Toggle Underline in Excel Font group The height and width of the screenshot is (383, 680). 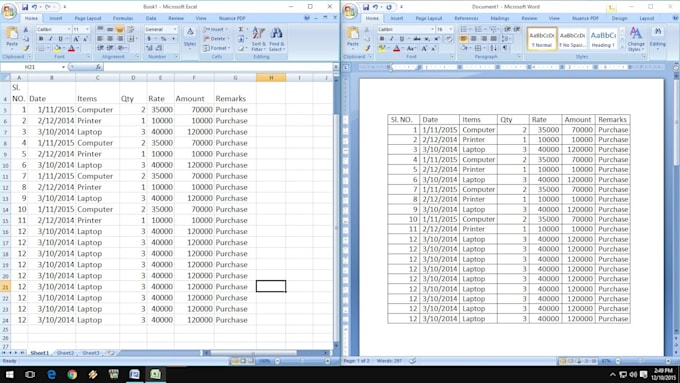click(x=60, y=39)
